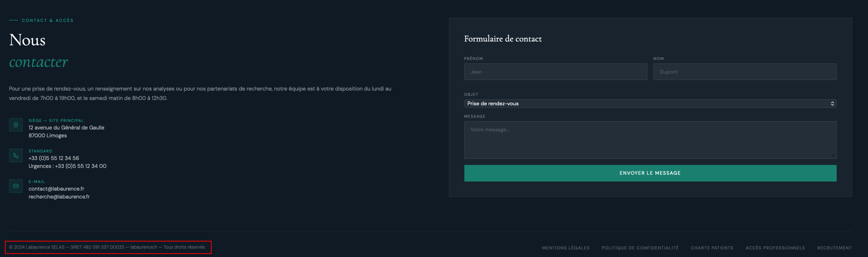Click the Objet select chevron arrows
Screen dimensions: 868x257
[x=832, y=103]
